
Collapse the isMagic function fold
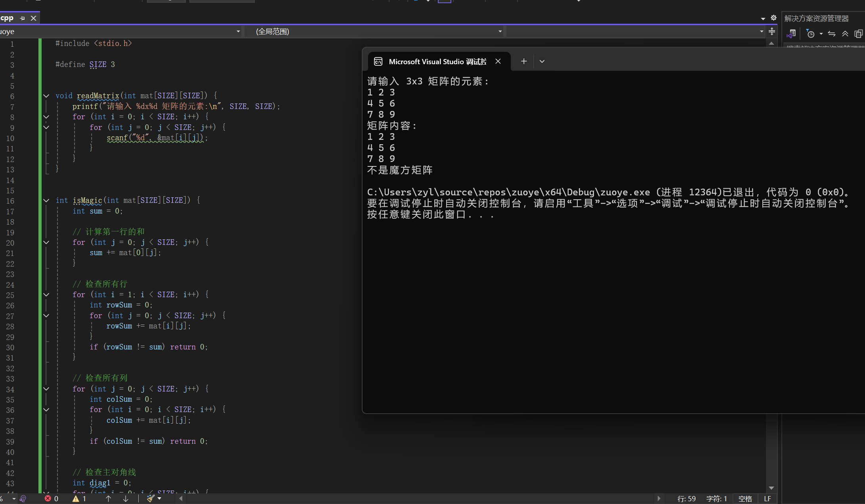point(46,200)
